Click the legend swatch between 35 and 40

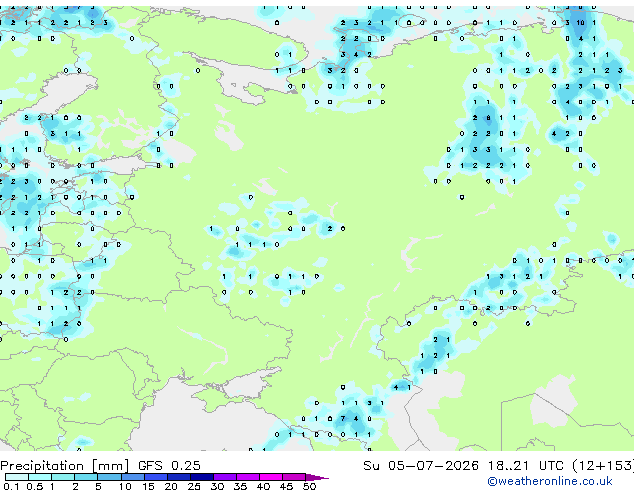(x=248, y=477)
